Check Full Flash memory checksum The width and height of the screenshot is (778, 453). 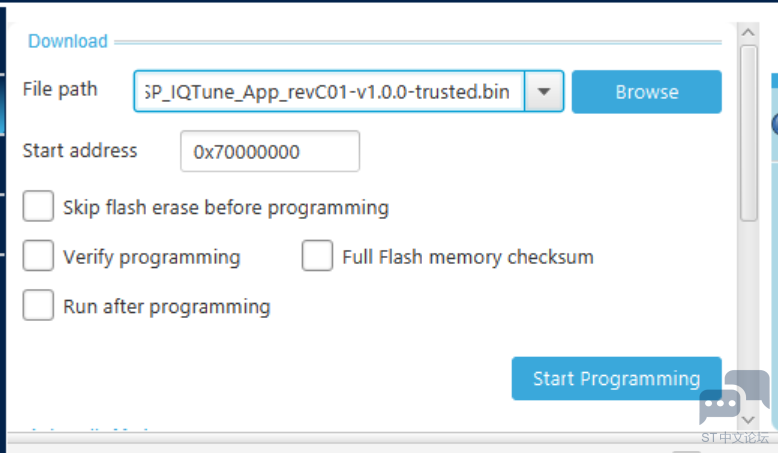coord(317,256)
